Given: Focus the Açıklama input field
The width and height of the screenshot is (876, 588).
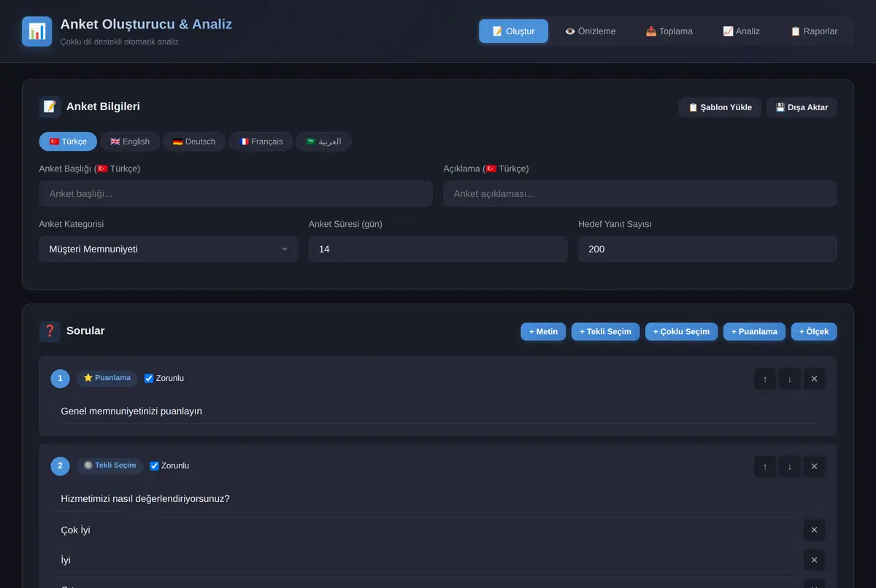Looking at the screenshot, I should pos(640,193).
